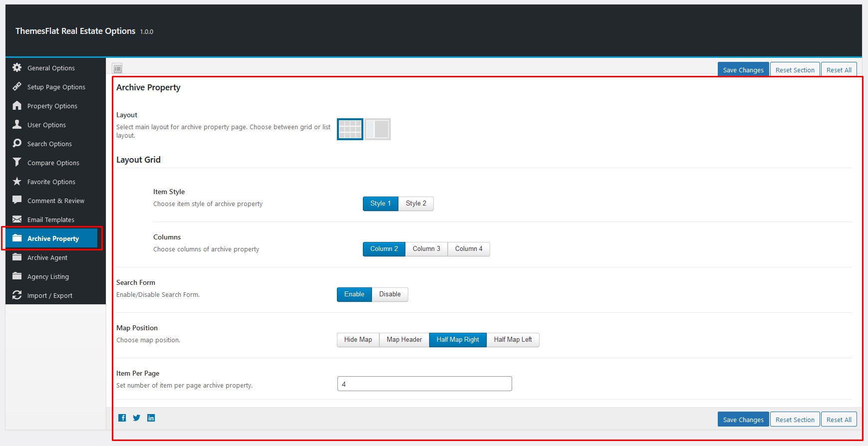Set columns to Column 2
Screen dimensions: 868x446
click(x=384, y=249)
